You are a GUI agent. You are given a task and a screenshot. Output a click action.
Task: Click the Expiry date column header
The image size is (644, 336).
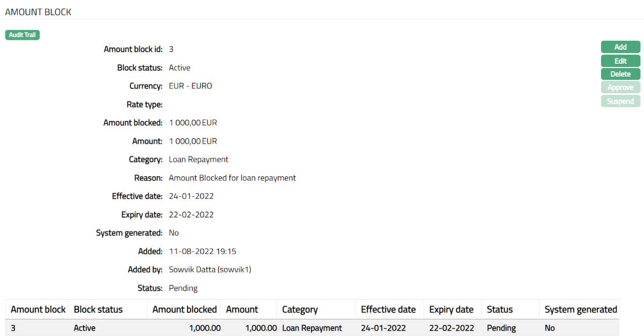[451, 309]
